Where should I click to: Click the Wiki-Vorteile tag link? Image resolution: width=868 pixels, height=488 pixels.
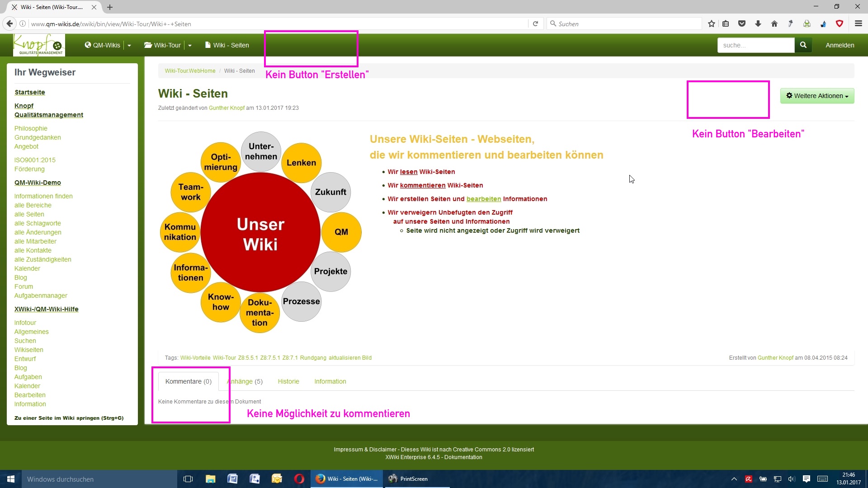pyautogui.click(x=195, y=358)
